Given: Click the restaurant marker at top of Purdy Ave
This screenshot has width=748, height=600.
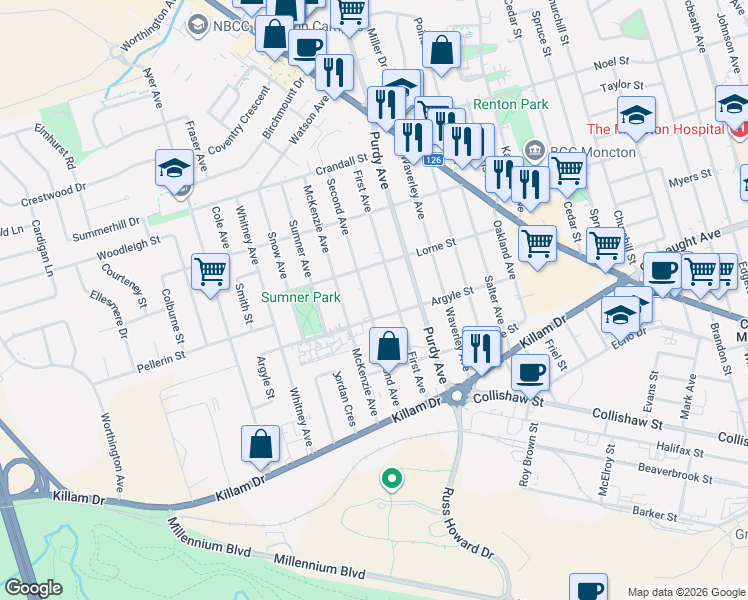Looking at the screenshot, I should point(387,108).
